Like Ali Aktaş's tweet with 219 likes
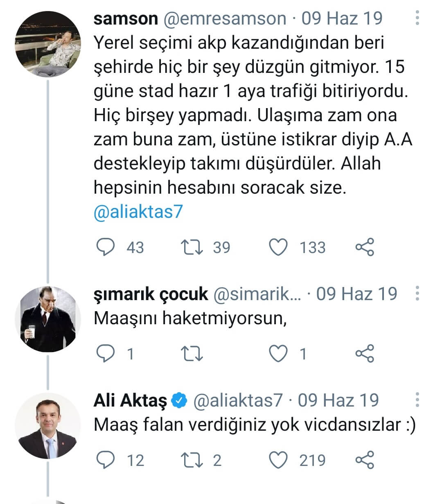This screenshot has height=504, width=442. click(x=278, y=460)
